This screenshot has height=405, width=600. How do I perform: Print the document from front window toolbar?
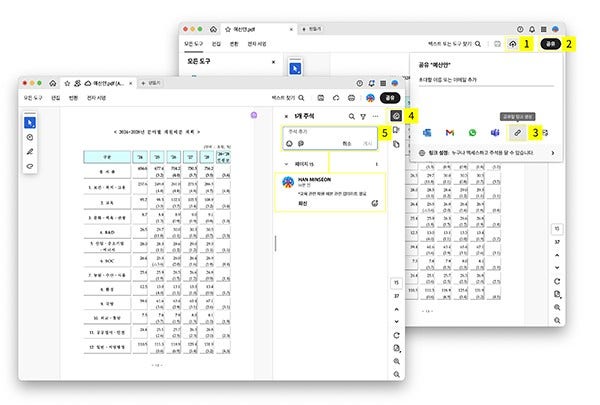[351, 98]
